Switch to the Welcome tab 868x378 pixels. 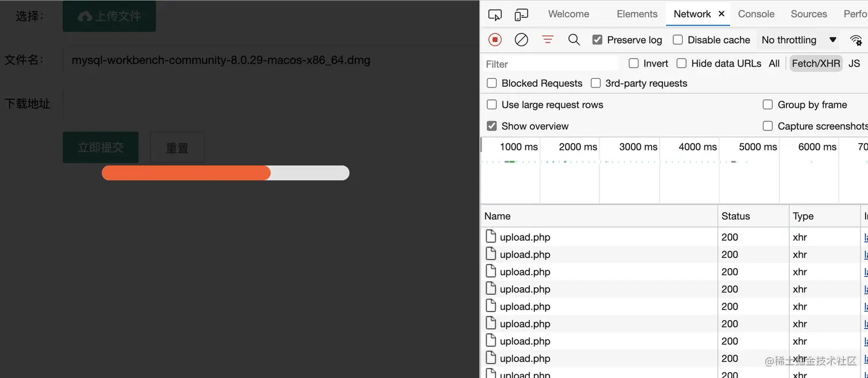pyautogui.click(x=568, y=14)
